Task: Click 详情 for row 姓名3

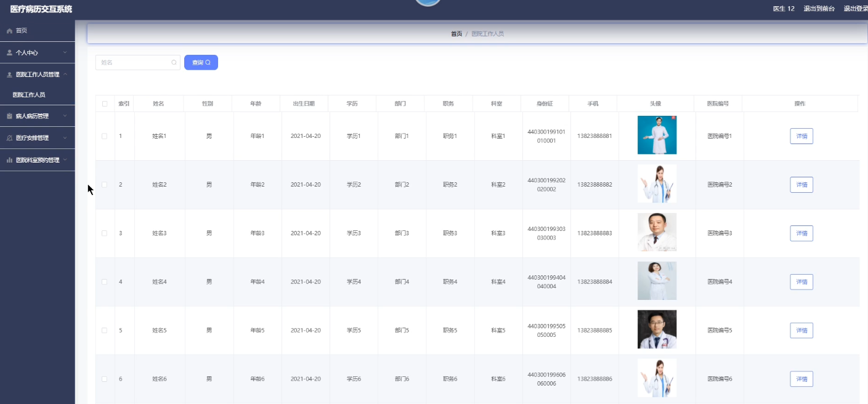Action: click(801, 233)
